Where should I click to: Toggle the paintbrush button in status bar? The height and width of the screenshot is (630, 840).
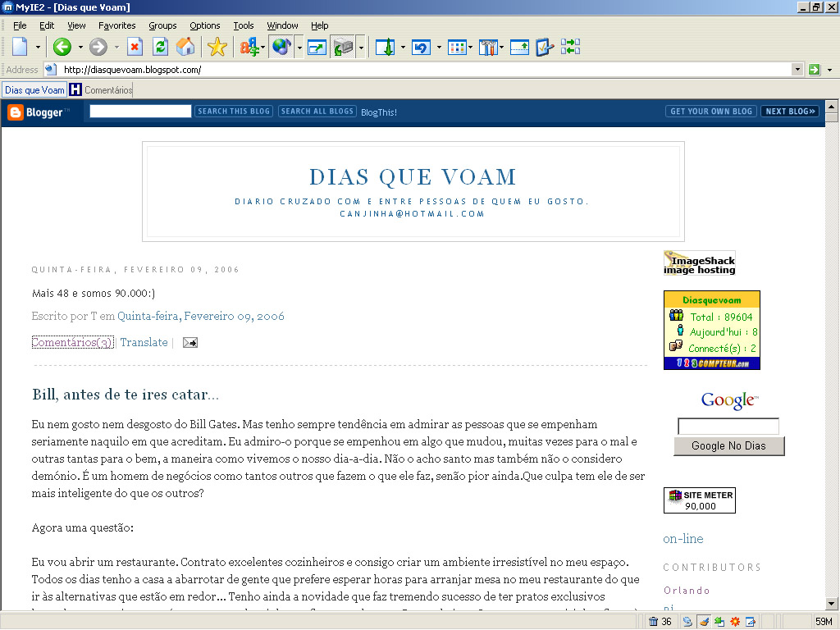[x=702, y=621]
